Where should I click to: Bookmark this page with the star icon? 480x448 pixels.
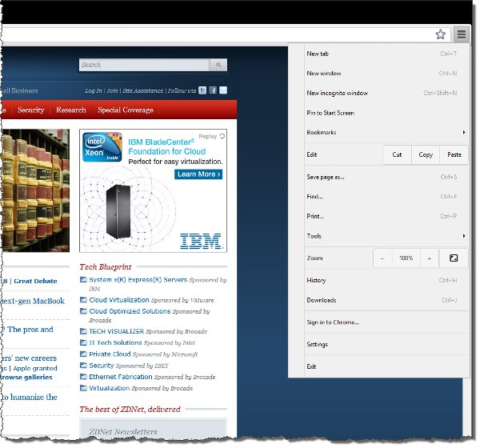coord(440,34)
